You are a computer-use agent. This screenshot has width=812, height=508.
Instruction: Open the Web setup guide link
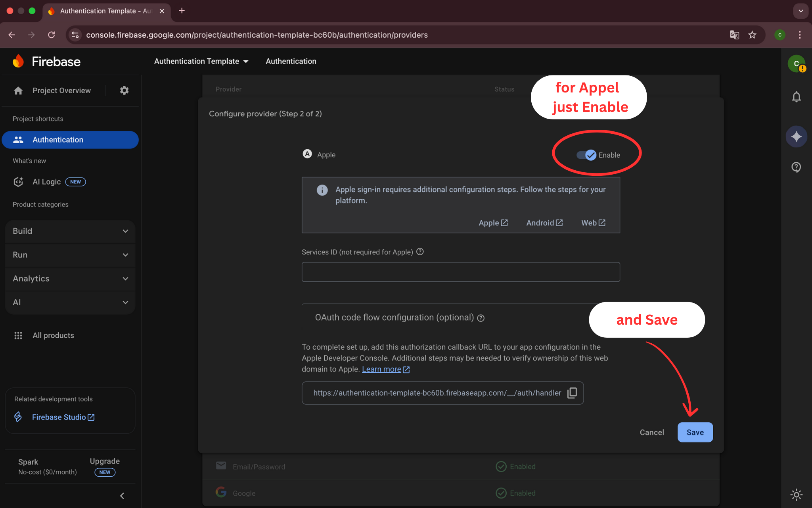[x=593, y=223]
